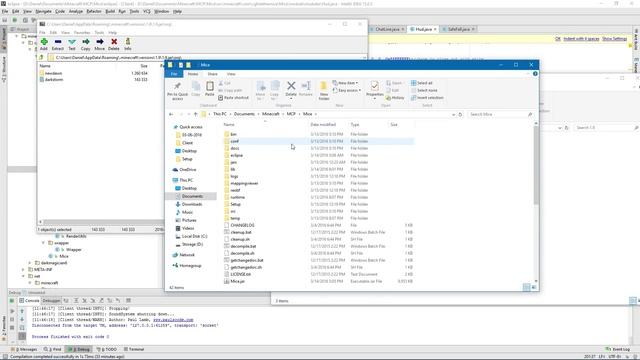This screenshot has height=360, width=640.
Task: Select the conf folder in Explorer
Action: [318, 141]
